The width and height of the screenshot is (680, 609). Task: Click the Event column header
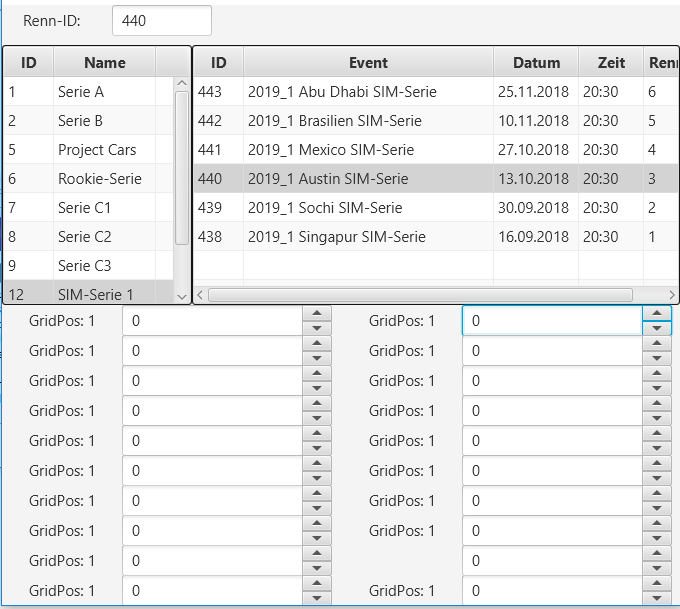(368, 62)
